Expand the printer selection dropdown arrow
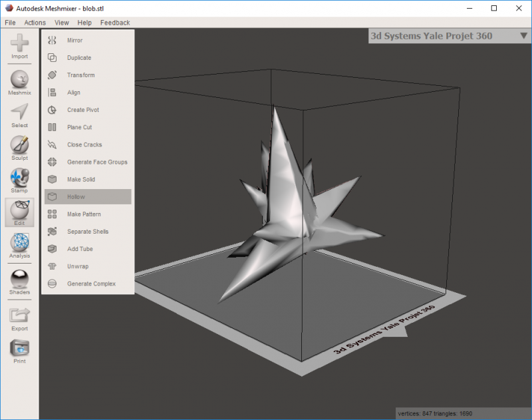532x420 pixels. point(523,36)
